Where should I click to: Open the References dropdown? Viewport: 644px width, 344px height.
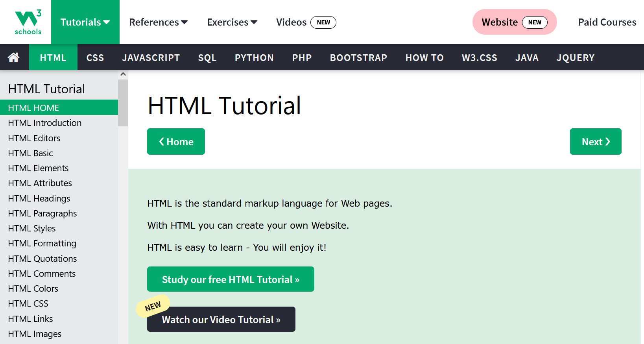[158, 22]
